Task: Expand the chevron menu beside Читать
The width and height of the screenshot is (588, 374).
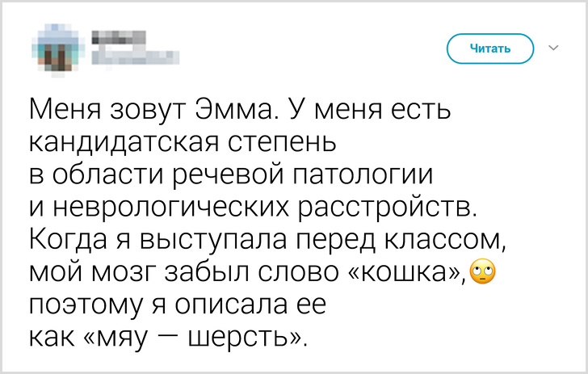Action: pyautogui.click(x=553, y=48)
